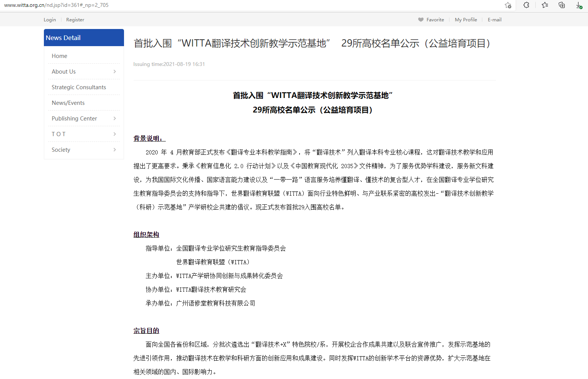The width and height of the screenshot is (588, 379).
Task: Open the Downloads icon
Action: (x=579, y=5)
